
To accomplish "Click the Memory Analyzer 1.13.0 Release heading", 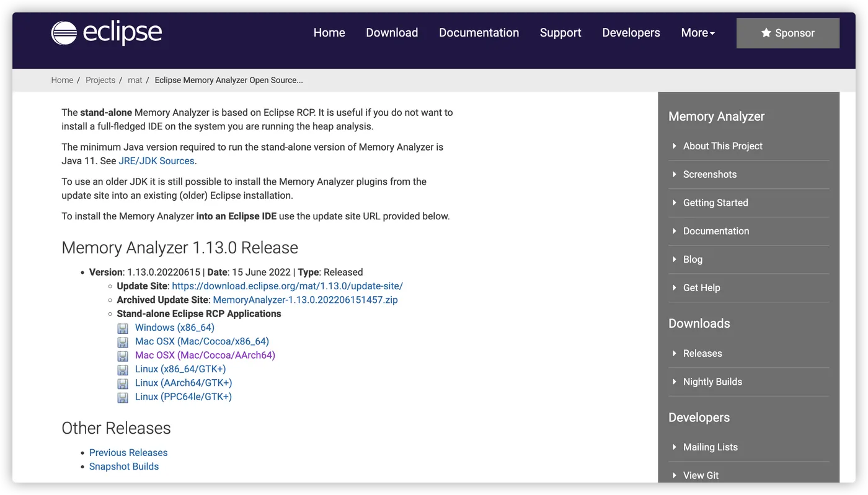I will point(180,248).
